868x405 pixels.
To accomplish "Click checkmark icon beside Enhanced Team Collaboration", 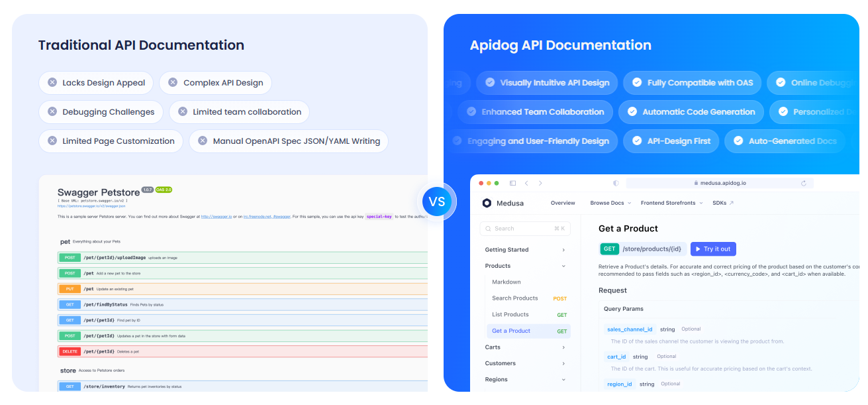I will 471,112.
